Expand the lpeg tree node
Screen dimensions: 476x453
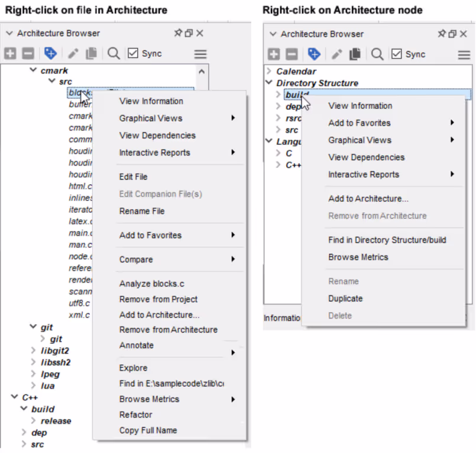(x=33, y=374)
